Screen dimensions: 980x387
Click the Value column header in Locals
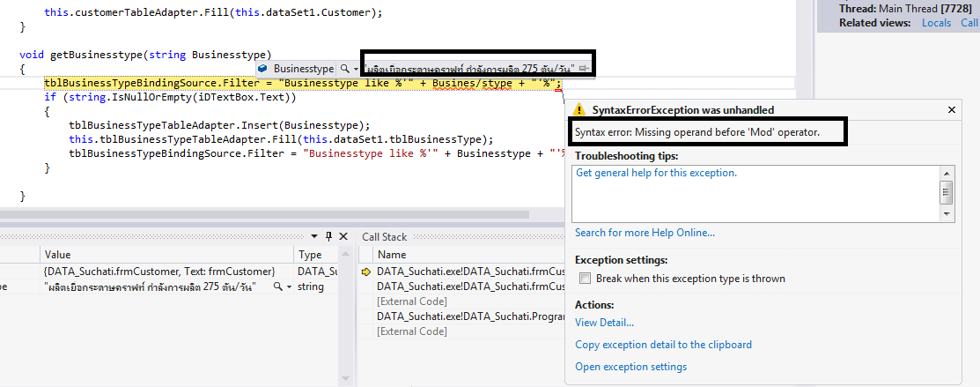(167, 255)
